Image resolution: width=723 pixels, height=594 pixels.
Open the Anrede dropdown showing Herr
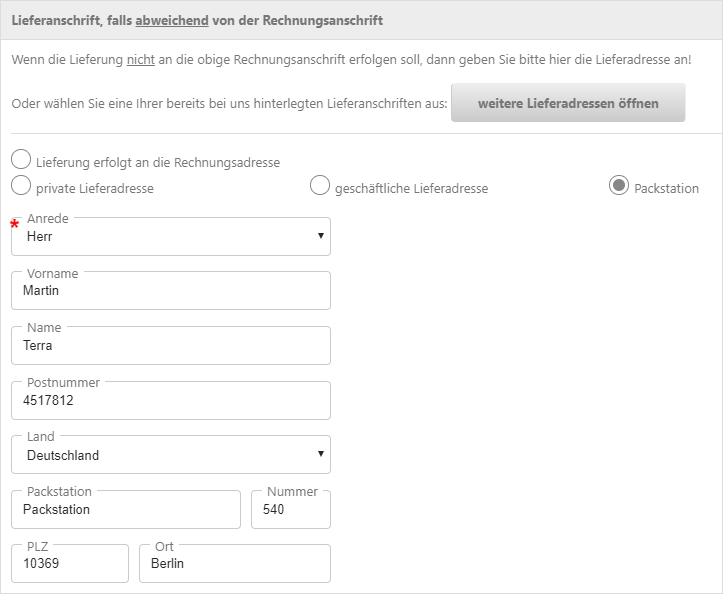pyautogui.click(x=171, y=237)
